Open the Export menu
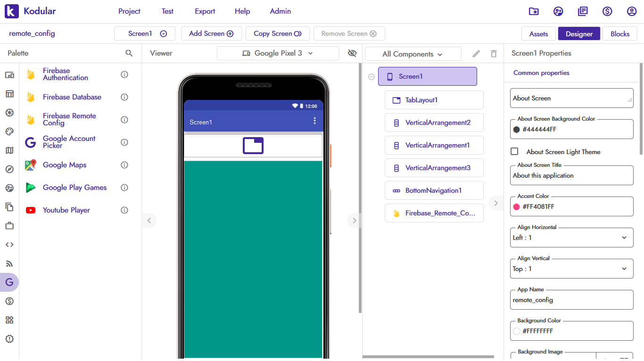Image resolution: width=644 pixels, height=361 pixels. point(205,11)
